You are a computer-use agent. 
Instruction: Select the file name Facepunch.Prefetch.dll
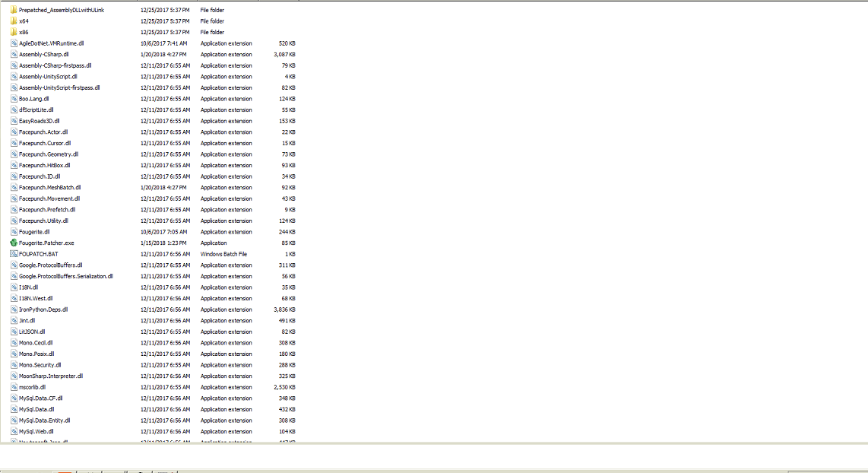pos(47,209)
